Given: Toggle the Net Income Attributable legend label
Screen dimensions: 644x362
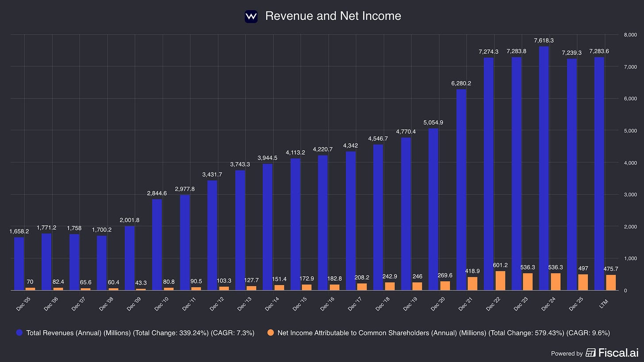Looking at the screenshot, I should [x=444, y=333].
